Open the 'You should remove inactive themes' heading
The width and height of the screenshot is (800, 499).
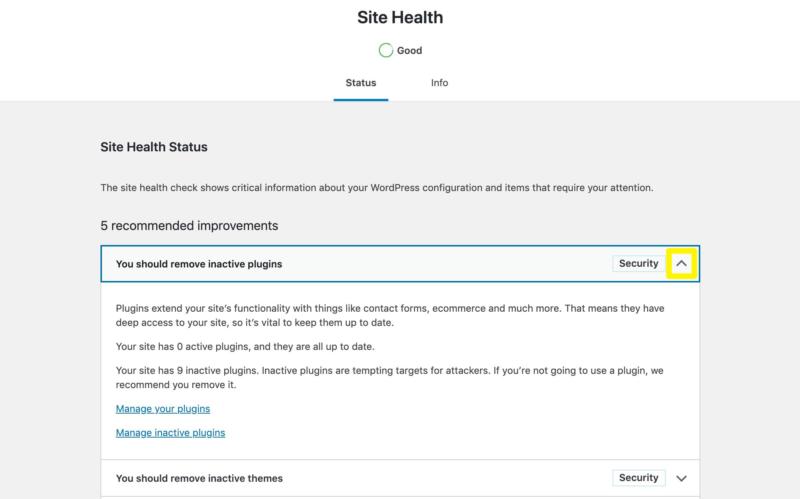(199, 478)
